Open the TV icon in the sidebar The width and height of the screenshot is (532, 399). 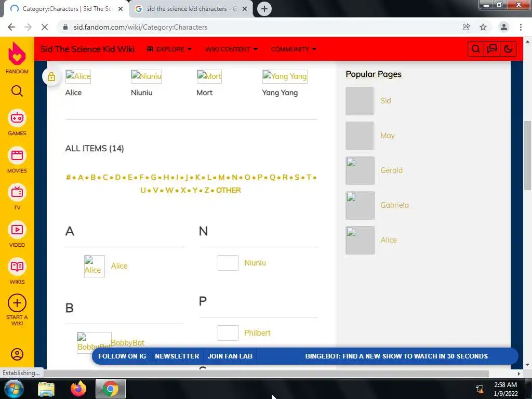click(x=17, y=192)
